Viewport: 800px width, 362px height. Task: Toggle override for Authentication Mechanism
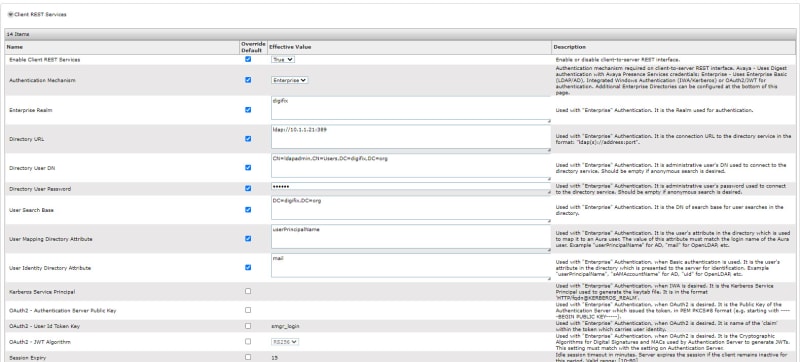tap(248, 80)
